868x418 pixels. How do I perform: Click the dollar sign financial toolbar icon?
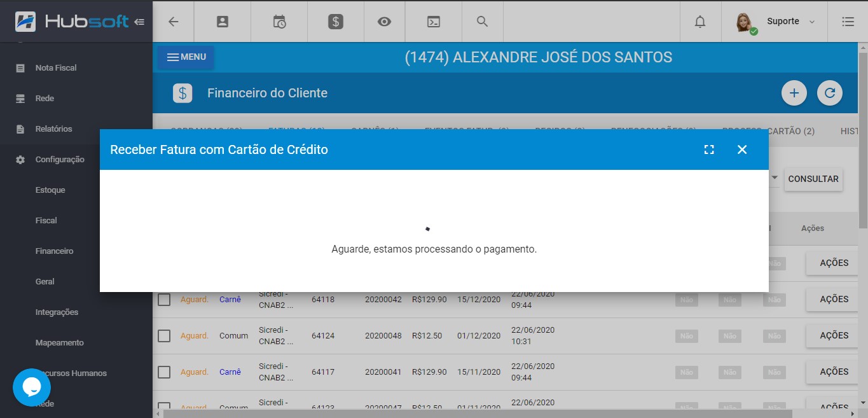[336, 22]
